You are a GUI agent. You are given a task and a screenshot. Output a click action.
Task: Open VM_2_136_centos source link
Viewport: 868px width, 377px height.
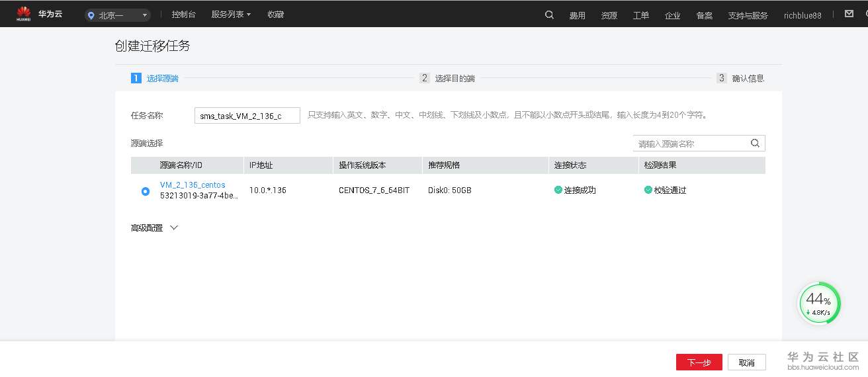pyautogui.click(x=193, y=185)
